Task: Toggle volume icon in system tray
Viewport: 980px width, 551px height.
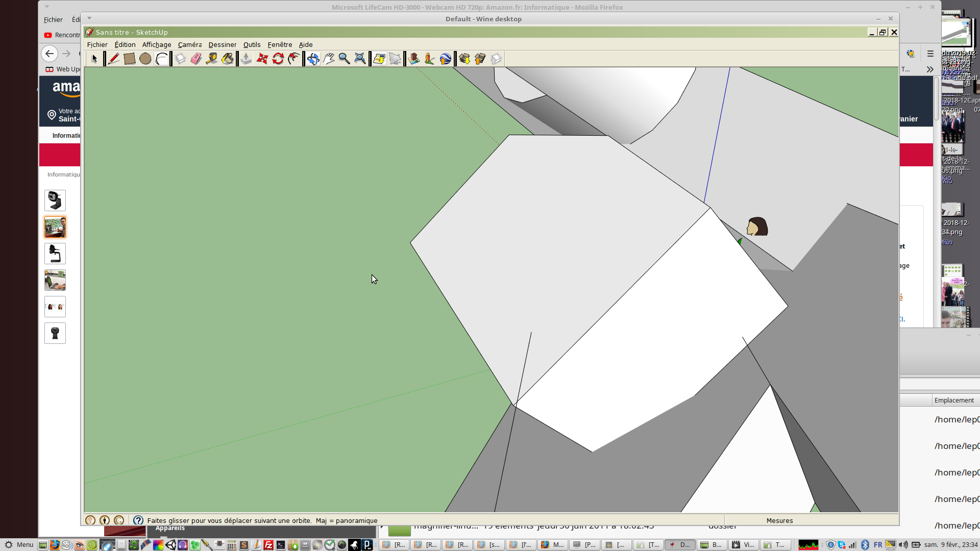Action: click(x=903, y=545)
